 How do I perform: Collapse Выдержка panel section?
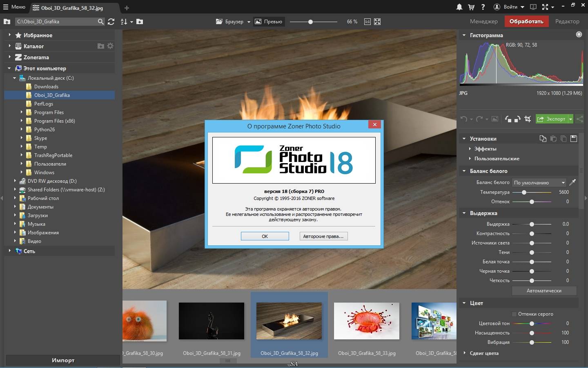464,213
